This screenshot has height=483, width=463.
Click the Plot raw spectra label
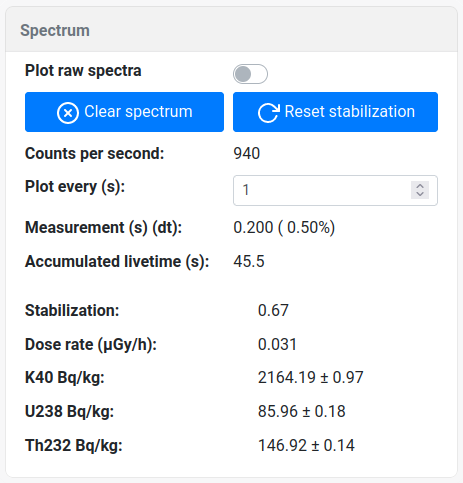pos(83,71)
